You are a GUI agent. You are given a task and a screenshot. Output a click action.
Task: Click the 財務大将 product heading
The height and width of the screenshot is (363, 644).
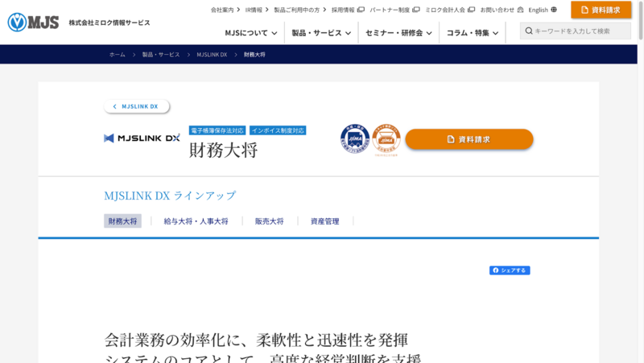[x=223, y=150]
